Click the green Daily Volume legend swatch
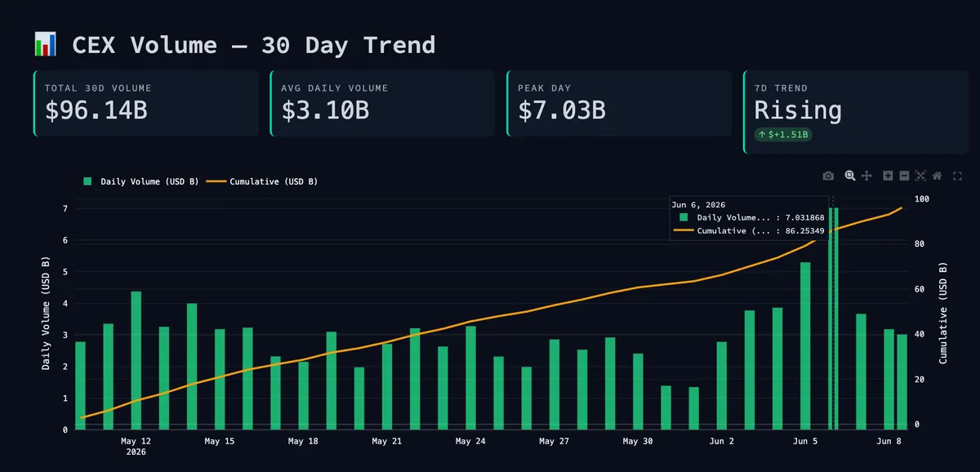Image resolution: width=980 pixels, height=472 pixels. tap(87, 181)
